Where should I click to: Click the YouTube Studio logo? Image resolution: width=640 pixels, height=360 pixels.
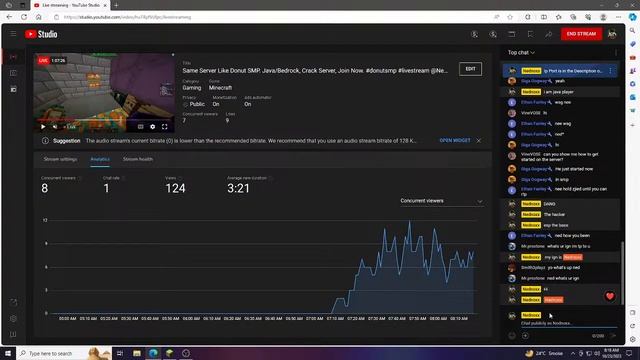coord(41,34)
